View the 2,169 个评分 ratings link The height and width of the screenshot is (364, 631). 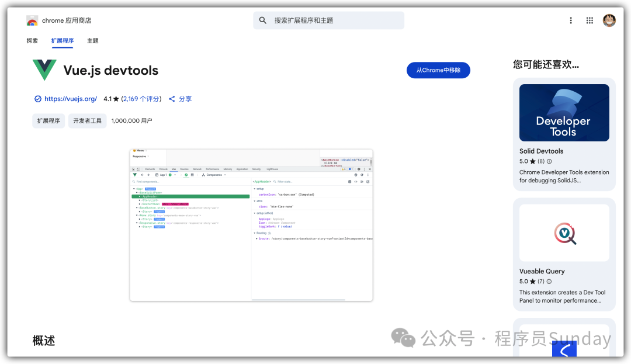pos(141,99)
